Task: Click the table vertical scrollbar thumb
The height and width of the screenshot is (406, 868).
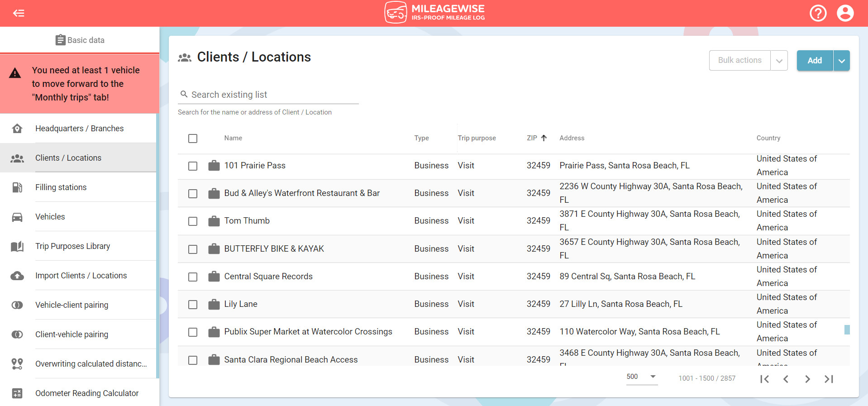Action: [x=847, y=330]
